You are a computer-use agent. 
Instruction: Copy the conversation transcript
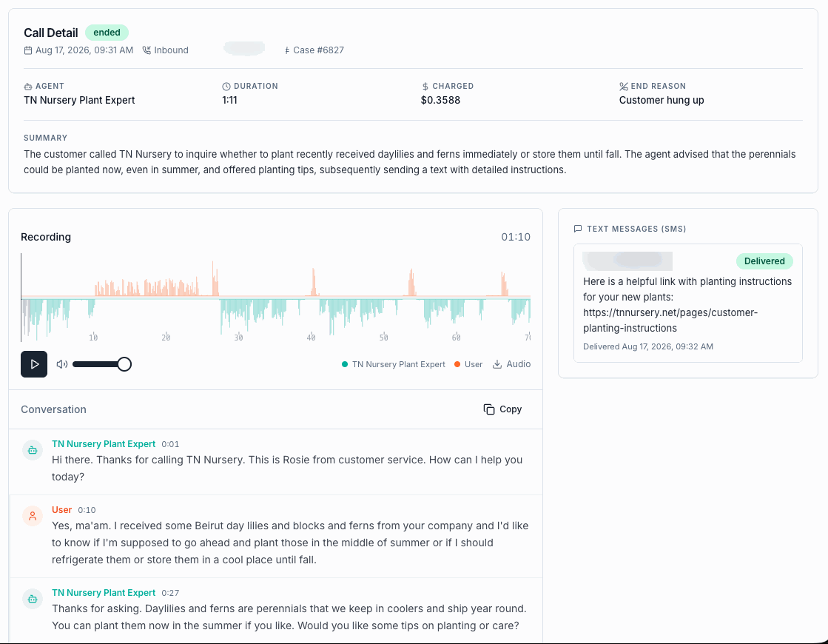click(502, 409)
